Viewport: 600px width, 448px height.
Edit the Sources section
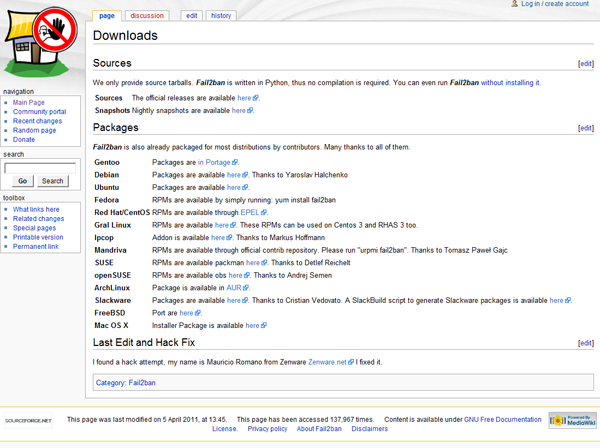point(586,64)
